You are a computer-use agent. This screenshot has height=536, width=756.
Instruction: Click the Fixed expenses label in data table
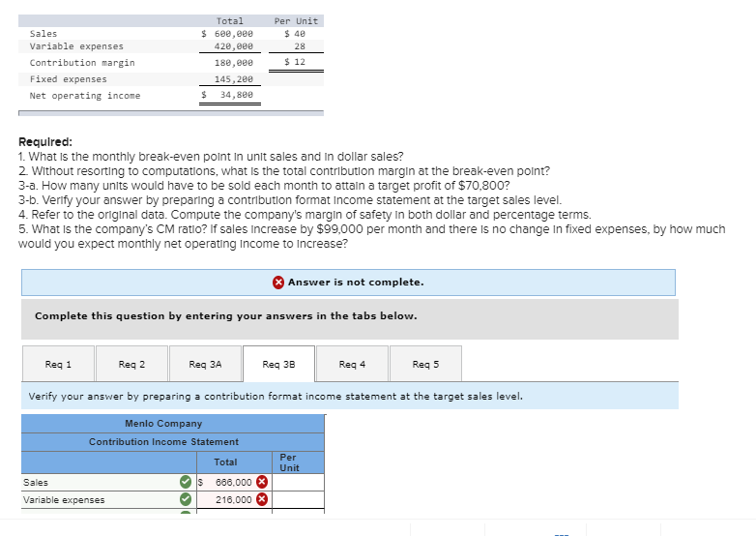tap(68, 79)
